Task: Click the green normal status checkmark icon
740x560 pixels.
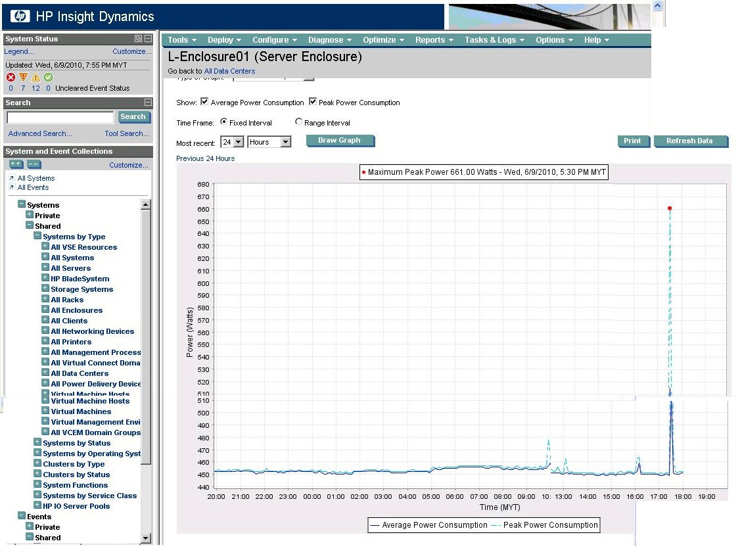Action: tap(48, 77)
